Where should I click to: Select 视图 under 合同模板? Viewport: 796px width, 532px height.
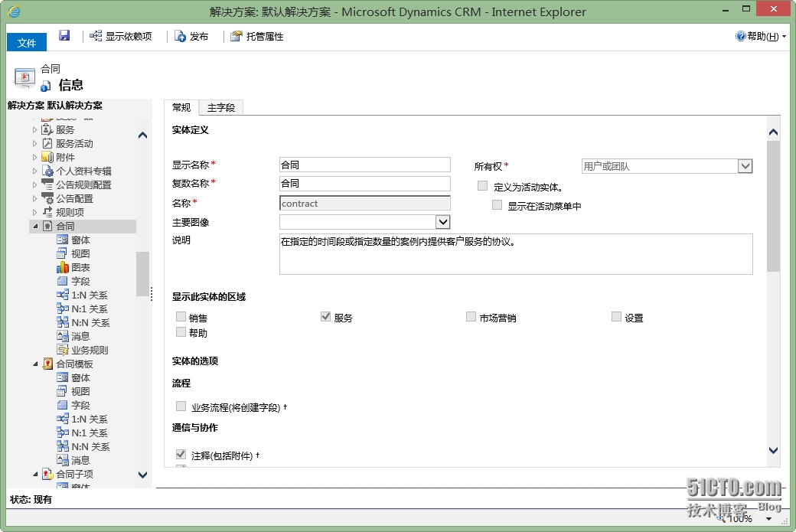[80, 391]
